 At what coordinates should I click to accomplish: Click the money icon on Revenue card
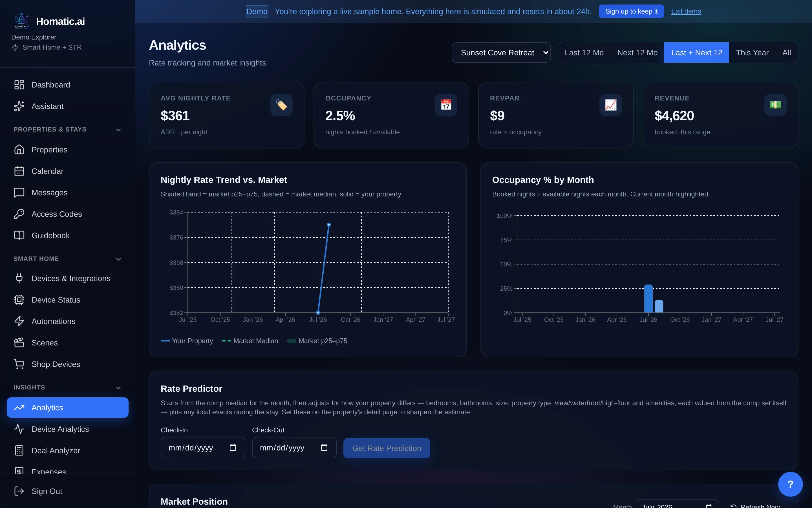coord(775,105)
